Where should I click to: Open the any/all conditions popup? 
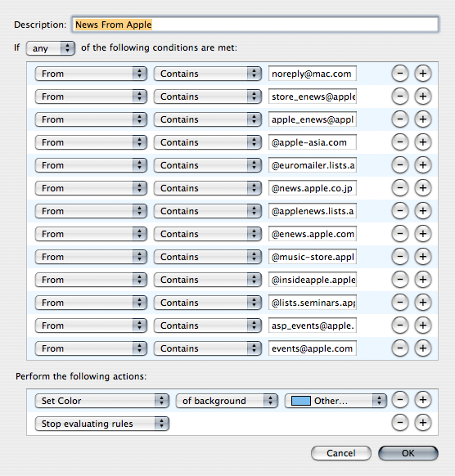click(x=51, y=48)
